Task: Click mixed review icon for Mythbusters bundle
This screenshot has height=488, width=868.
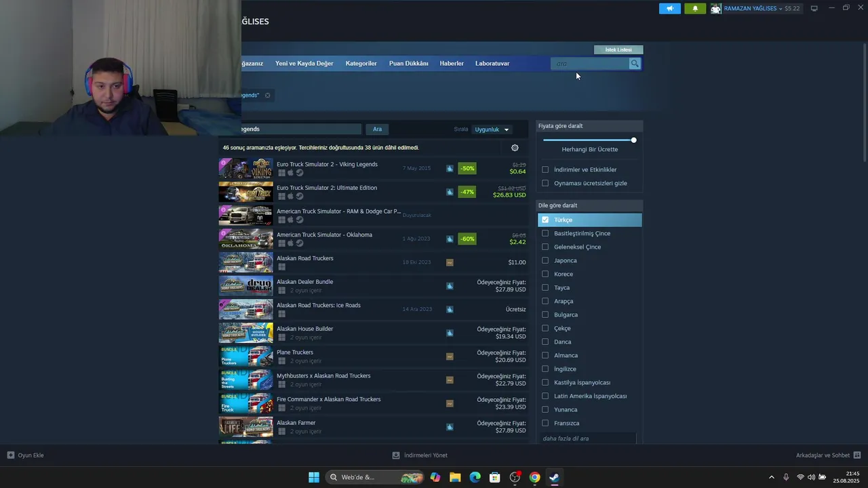Action: click(x=450, y=380)
